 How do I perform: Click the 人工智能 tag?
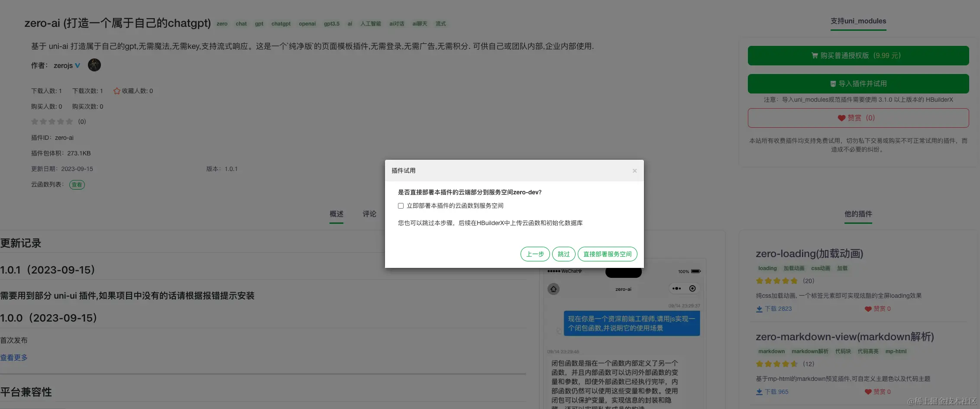click(x=370, y=24)
